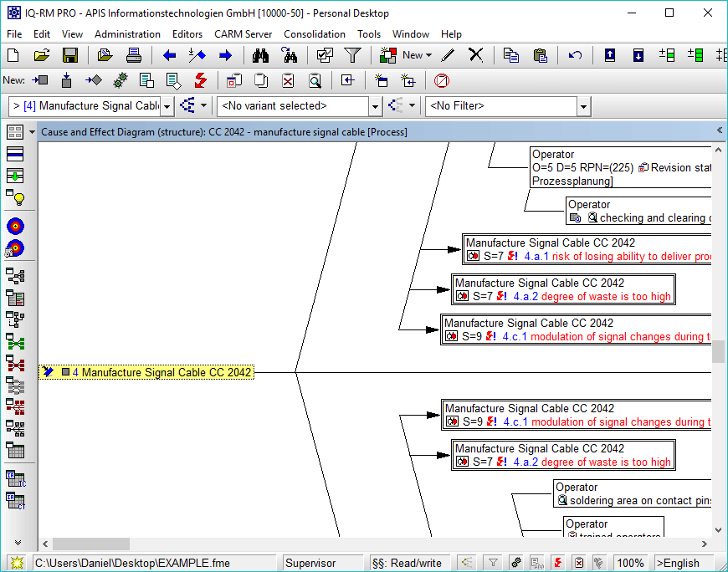Click the upper target bullseye sidebar icon
Viewport: 728px width, 572px height.
15,227
